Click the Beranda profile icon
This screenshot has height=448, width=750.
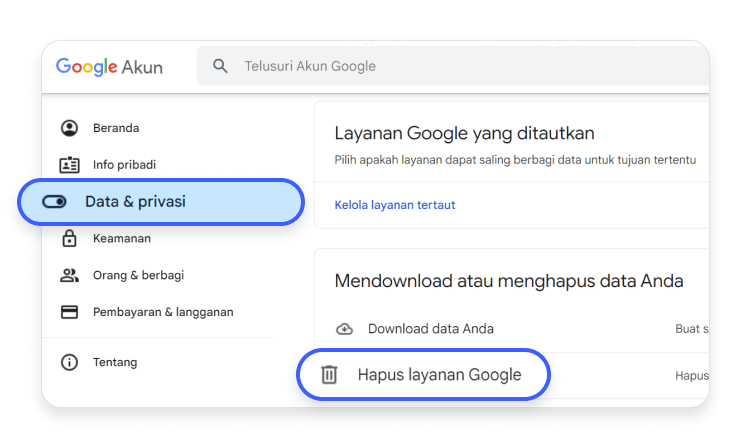click(69, 128)
